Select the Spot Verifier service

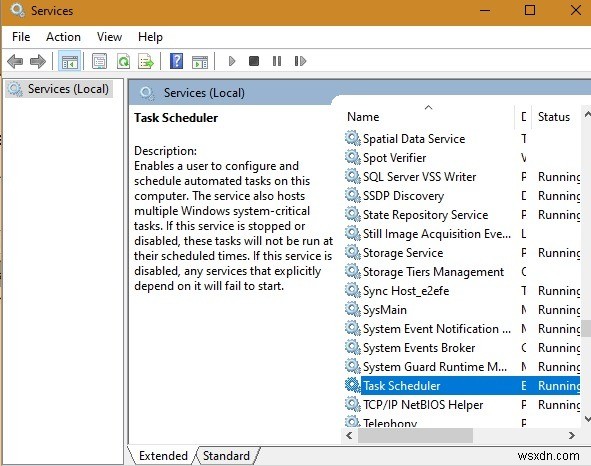[394, 158]
